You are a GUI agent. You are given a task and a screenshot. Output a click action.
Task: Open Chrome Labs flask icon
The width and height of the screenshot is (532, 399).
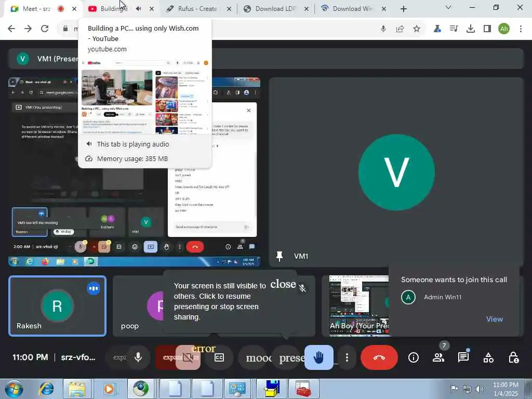(437, 29)
